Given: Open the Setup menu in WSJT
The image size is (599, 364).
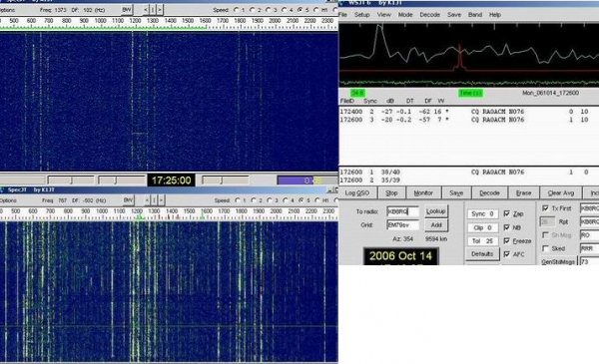Looking at the screenshot, I should (x=361, y=15).
